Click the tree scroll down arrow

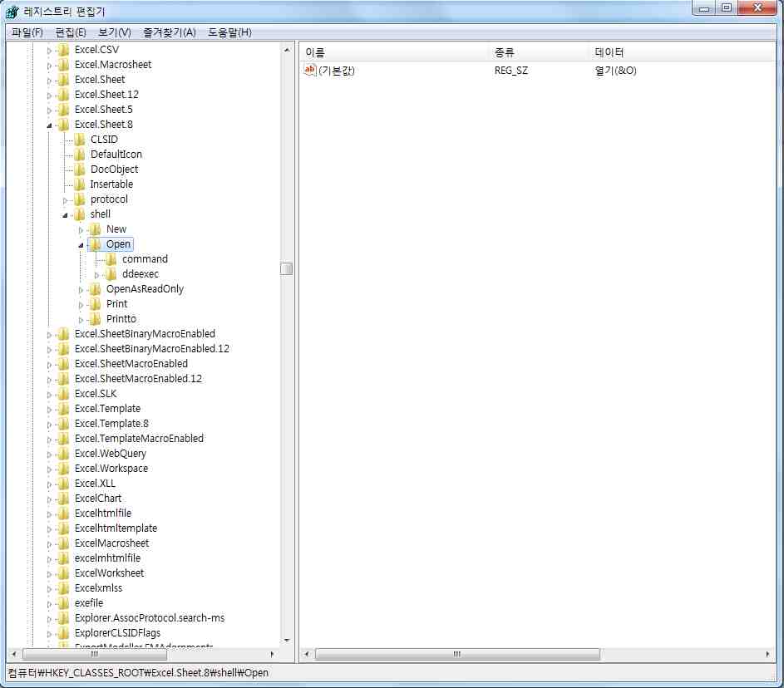(x=287, y=641)
